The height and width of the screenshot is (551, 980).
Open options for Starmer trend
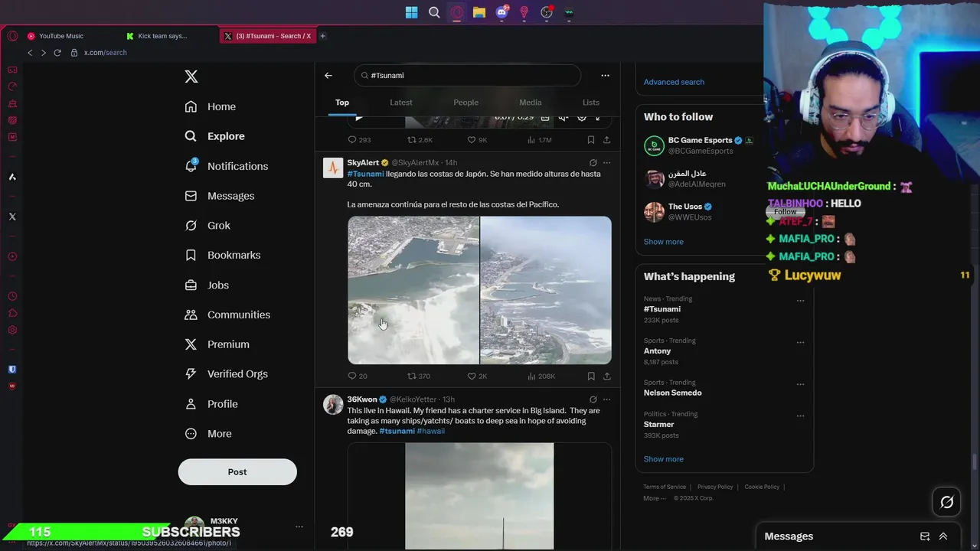800,416
